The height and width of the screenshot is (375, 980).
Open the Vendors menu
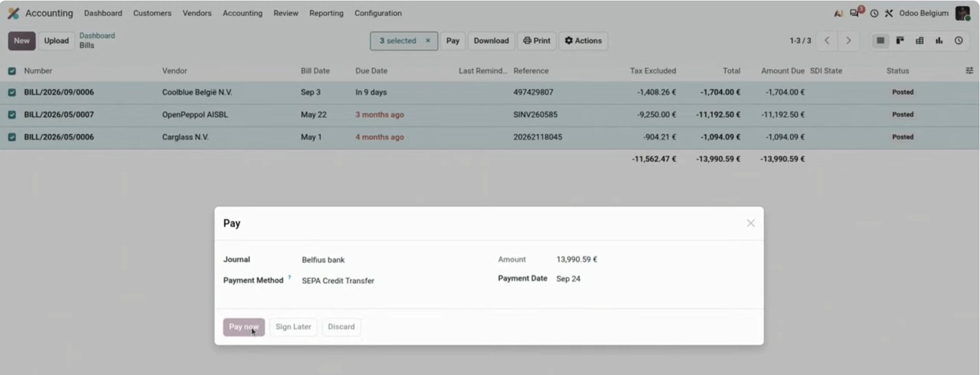pos(197,13)
